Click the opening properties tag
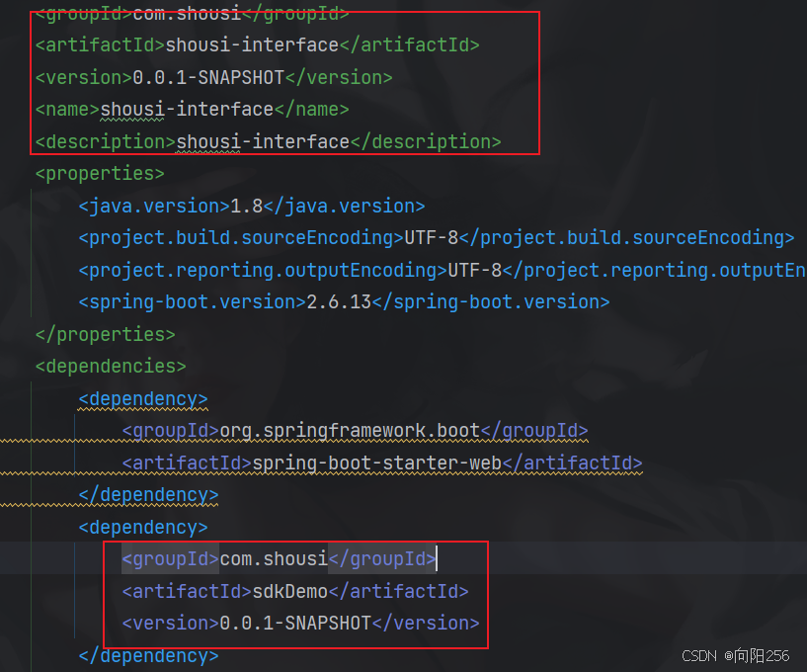This screenshot has height=672, width=807. pyautogui.click(x=100, y=174)
